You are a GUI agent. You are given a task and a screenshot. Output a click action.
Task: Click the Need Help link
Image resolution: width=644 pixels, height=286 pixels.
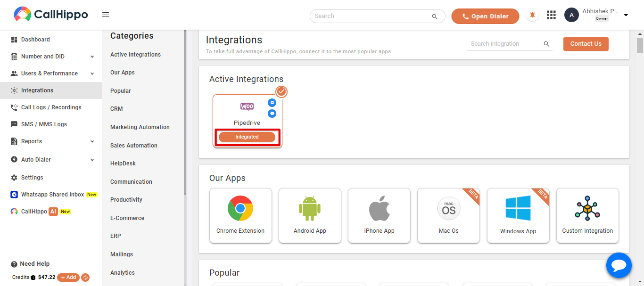pyautogui.click(x=35, y=264)
